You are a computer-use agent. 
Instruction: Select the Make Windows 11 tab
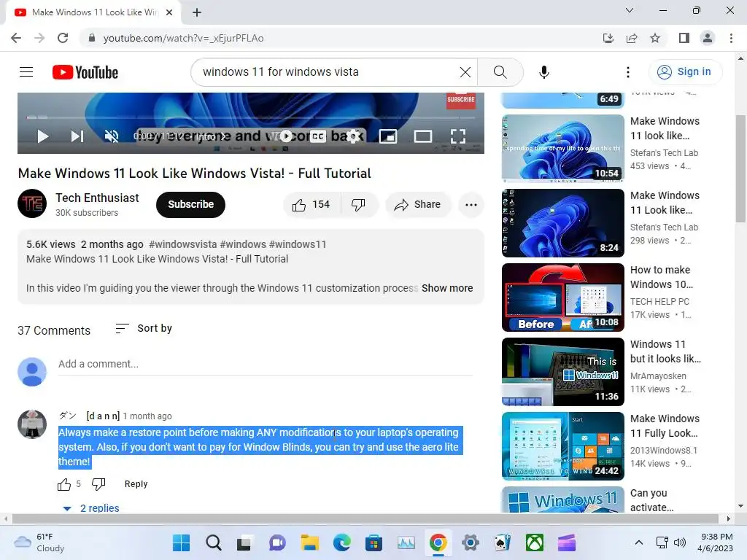[93, 12]
